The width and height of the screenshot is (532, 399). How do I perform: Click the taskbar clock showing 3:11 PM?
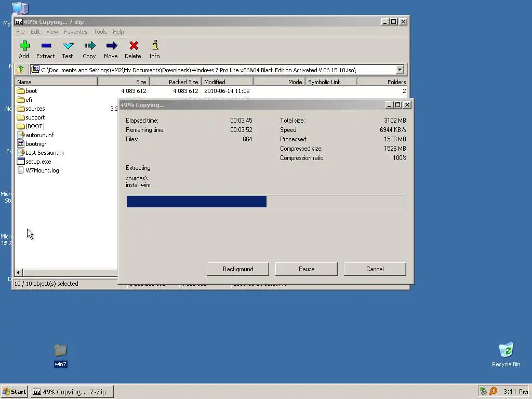click(x=515, y=392)
